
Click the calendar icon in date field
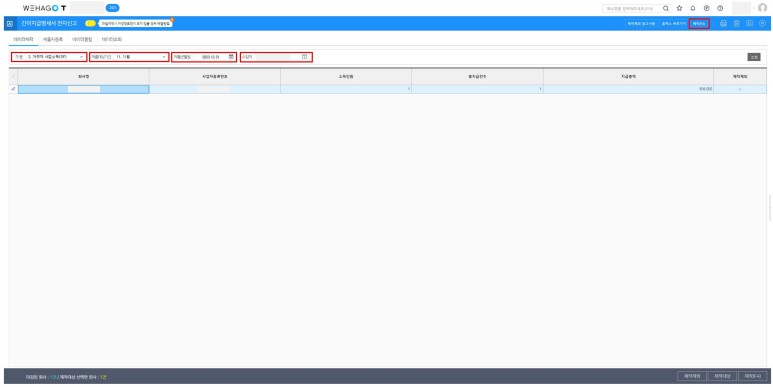pyautogui.click(x=231, y=57)
